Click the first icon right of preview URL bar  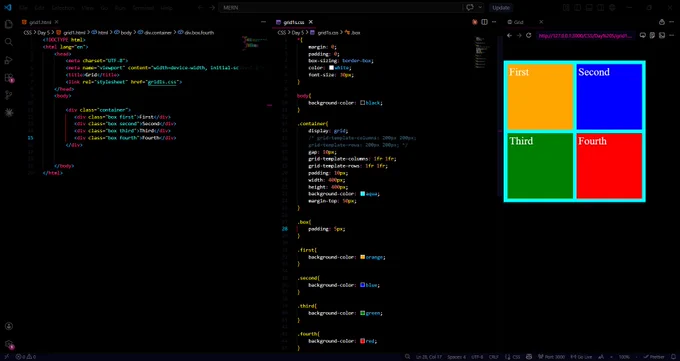[643, 36]
